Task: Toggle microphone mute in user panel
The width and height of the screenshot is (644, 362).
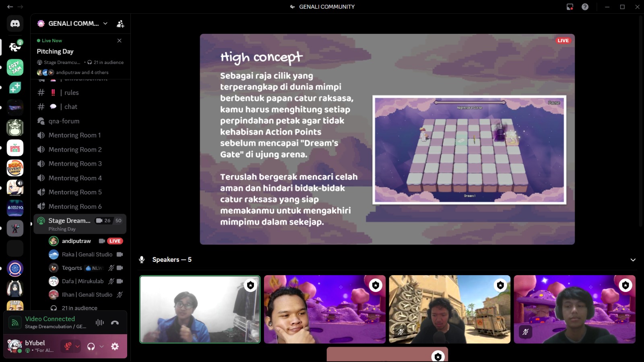Action: [x=68, y=346]
